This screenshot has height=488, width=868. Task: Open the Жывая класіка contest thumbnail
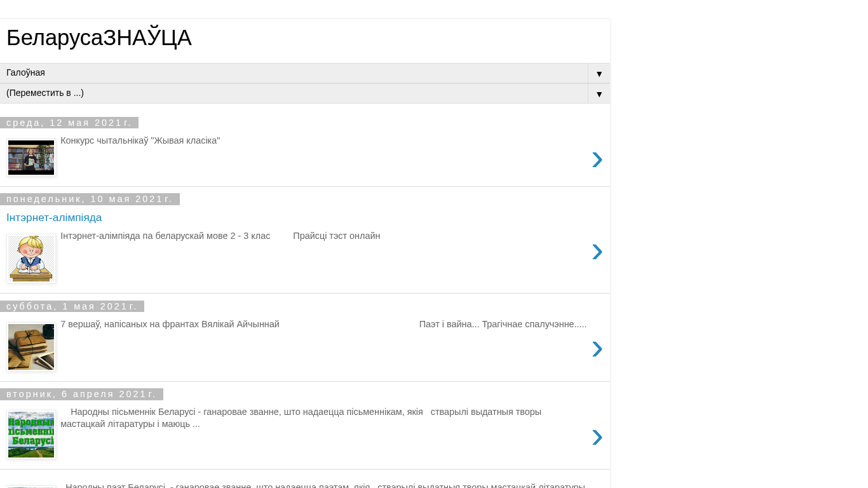point(31,158)
